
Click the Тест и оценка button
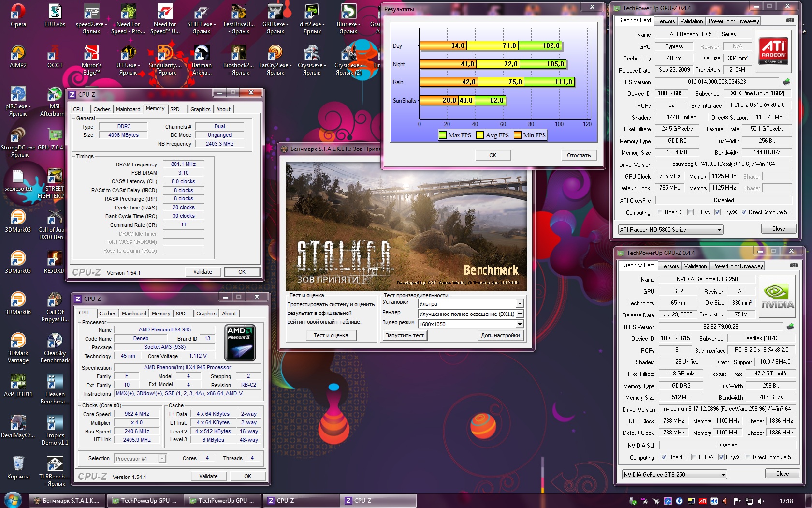pos(331,335)
